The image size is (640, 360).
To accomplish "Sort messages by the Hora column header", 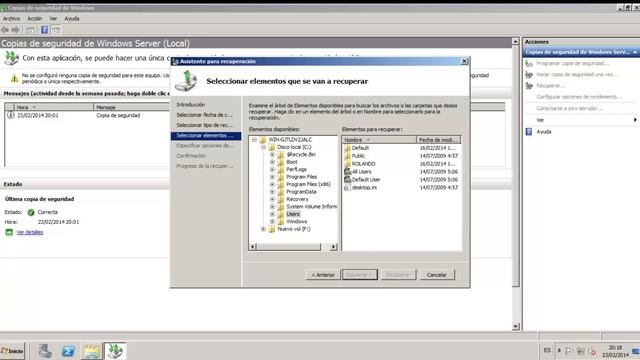I will tap(53, 107).
